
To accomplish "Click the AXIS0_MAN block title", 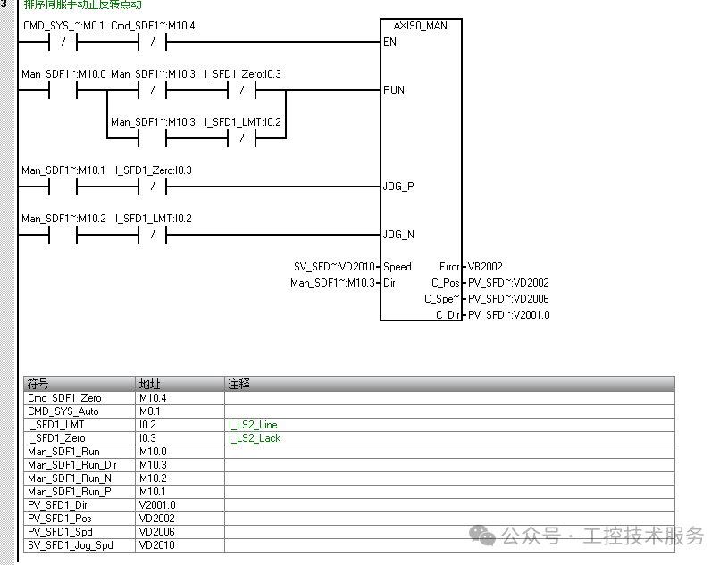I will (420, 26).
